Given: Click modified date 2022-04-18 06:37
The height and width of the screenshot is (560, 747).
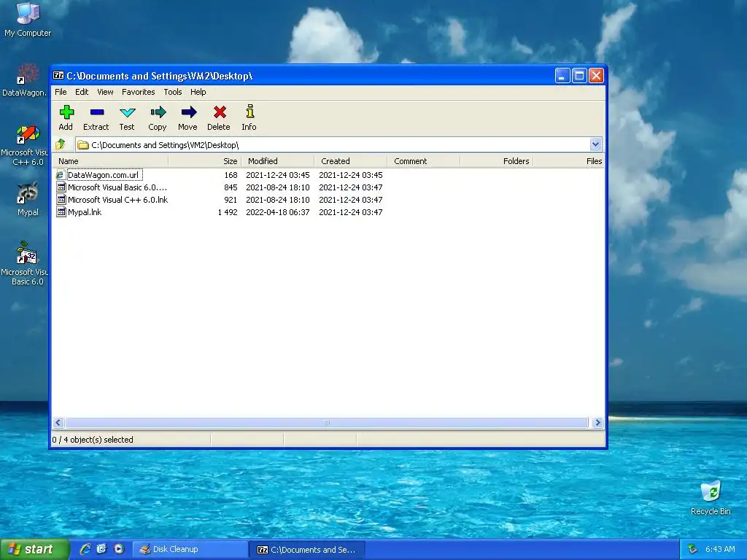Looking at the screenshot, I should point(278,212).
